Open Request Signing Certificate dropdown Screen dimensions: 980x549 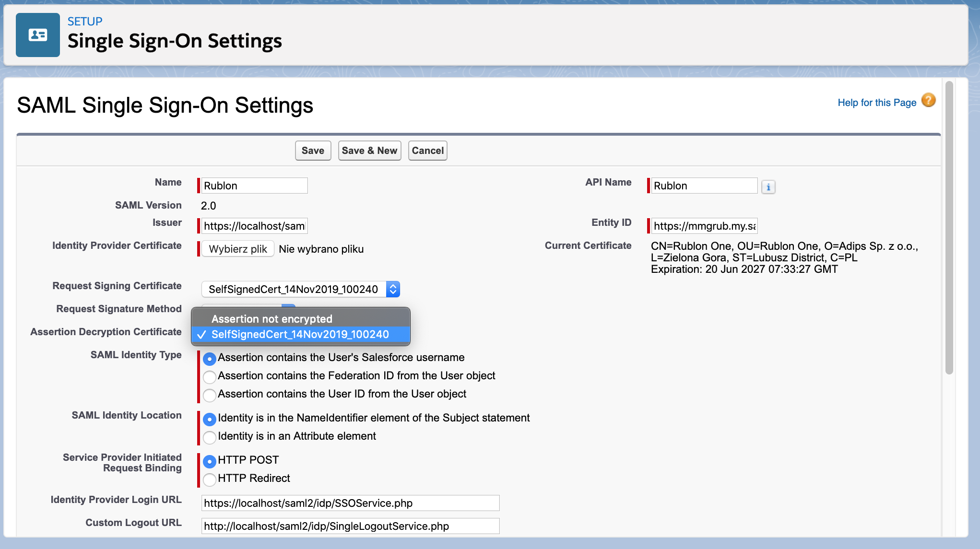(x=300, y=289)
